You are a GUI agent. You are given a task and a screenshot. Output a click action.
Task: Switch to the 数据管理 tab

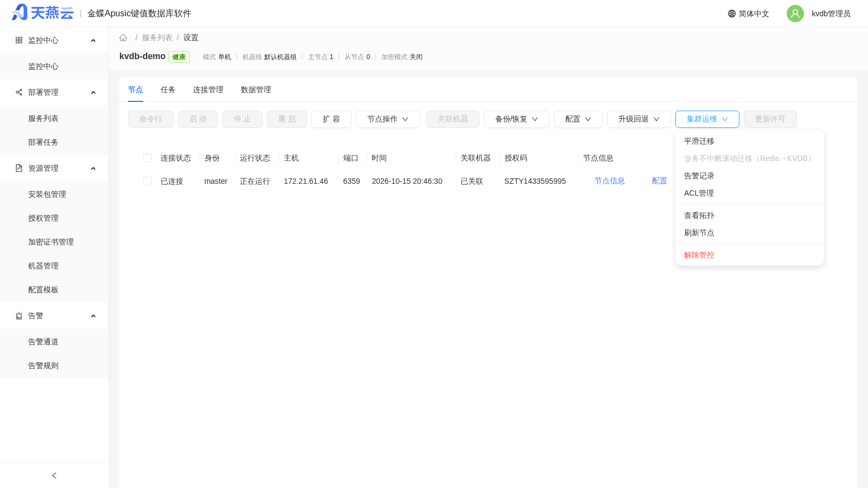tap(256, 89)
